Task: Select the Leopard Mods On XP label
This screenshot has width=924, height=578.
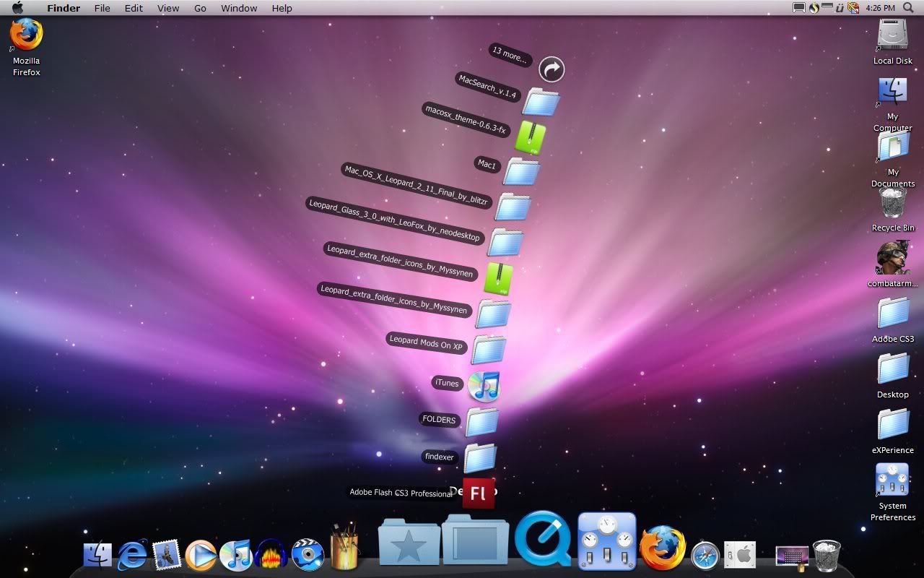Action: click(426, 342)
